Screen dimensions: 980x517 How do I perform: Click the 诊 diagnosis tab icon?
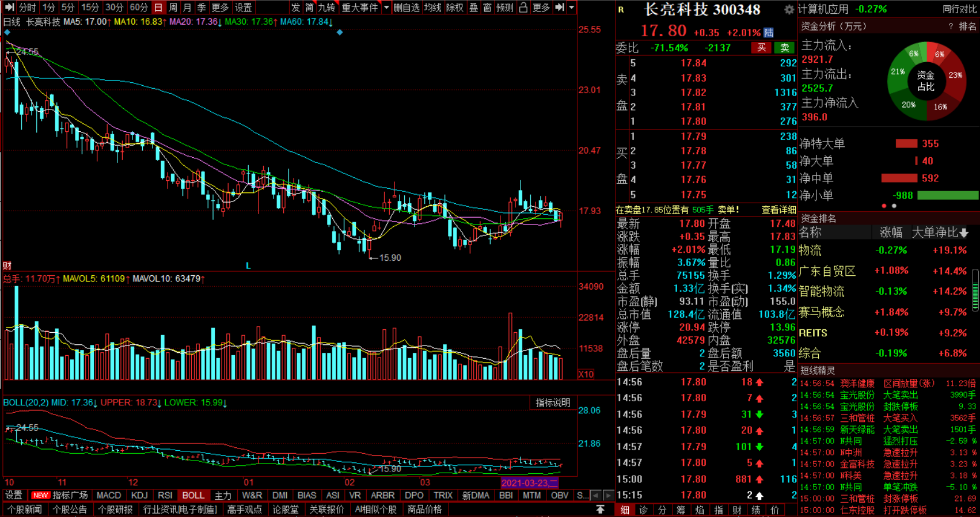tap(644, 510)
